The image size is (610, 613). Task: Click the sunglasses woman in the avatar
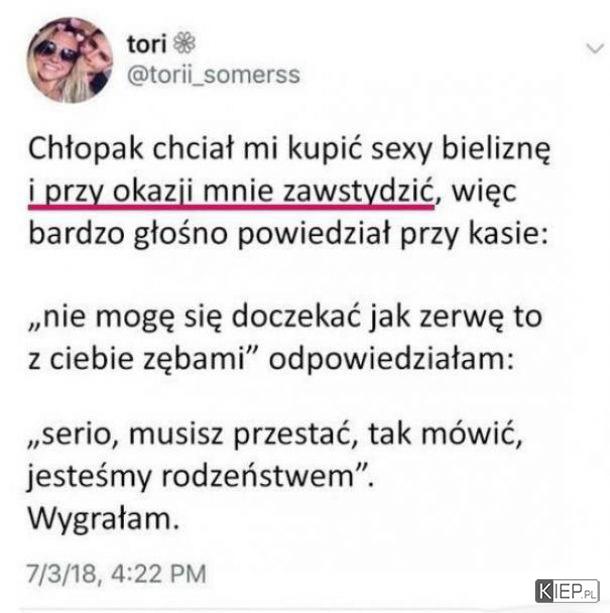pos(54,65)
